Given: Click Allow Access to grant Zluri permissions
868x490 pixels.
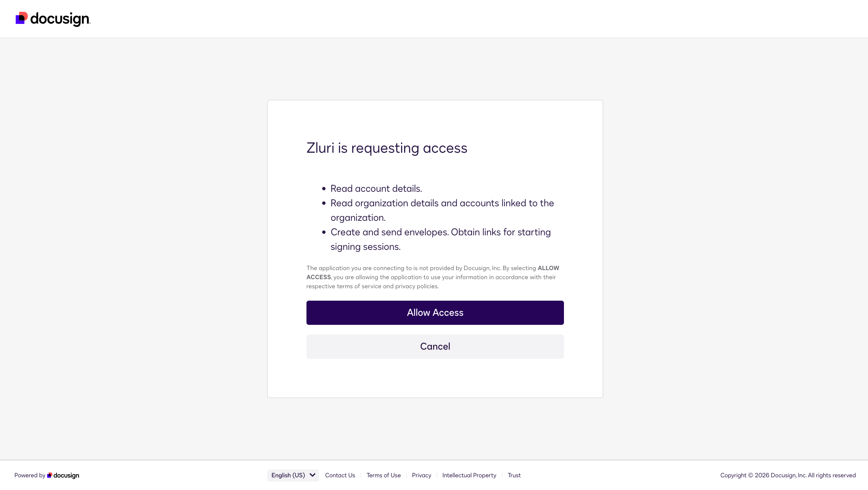Looking at the screenshot, I should point(435,313).
